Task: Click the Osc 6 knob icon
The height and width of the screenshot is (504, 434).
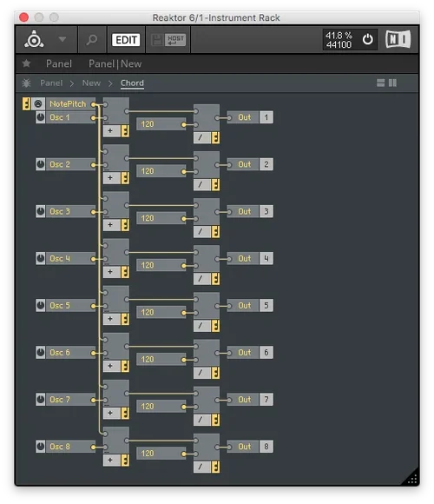Action: tap(41, 352)
